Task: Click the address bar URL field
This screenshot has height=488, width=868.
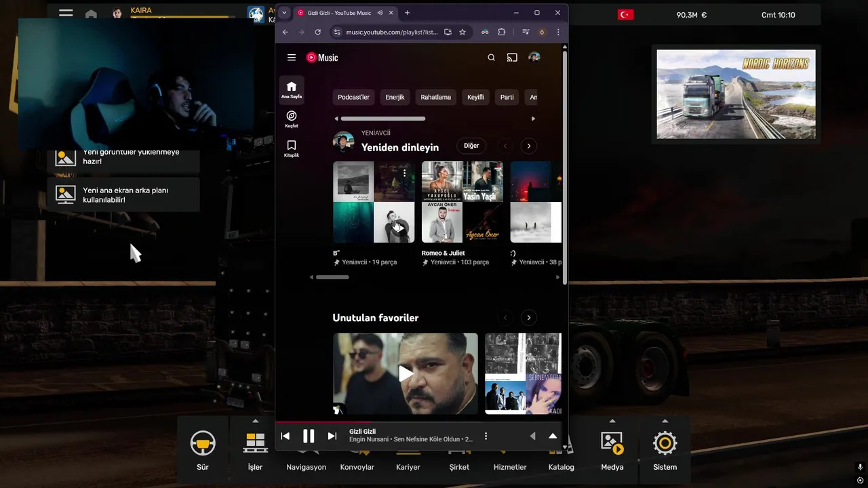Action: (x=392, y=32)
